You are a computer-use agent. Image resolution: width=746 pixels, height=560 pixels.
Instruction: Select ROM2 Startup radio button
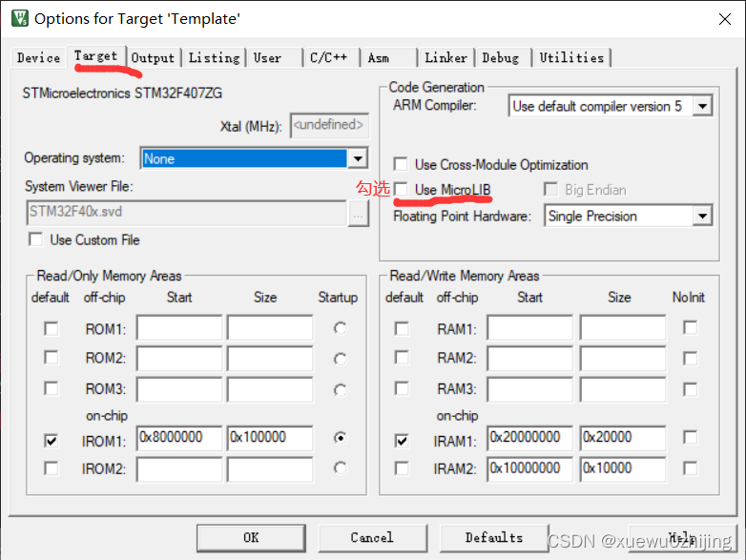pos(340,359)
